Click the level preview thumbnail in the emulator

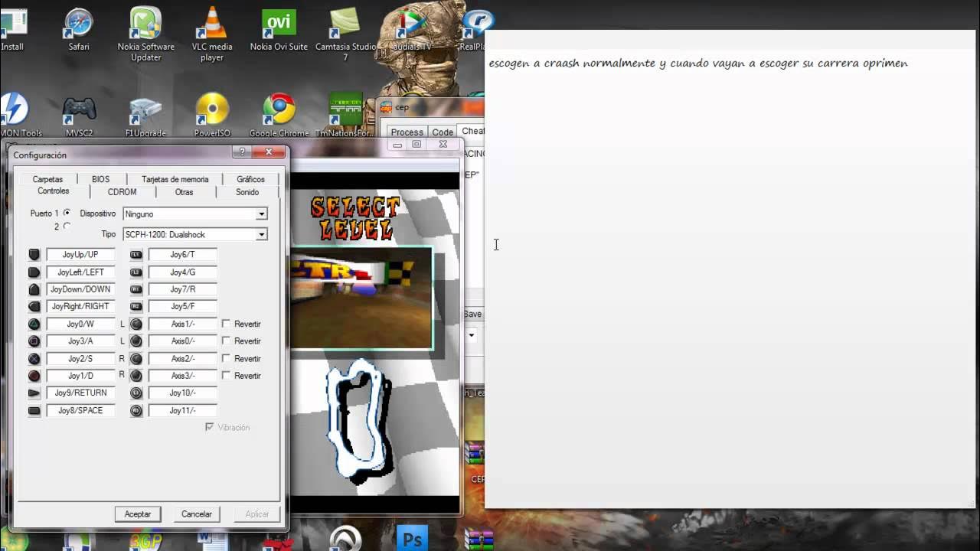(x=361, y=298)
